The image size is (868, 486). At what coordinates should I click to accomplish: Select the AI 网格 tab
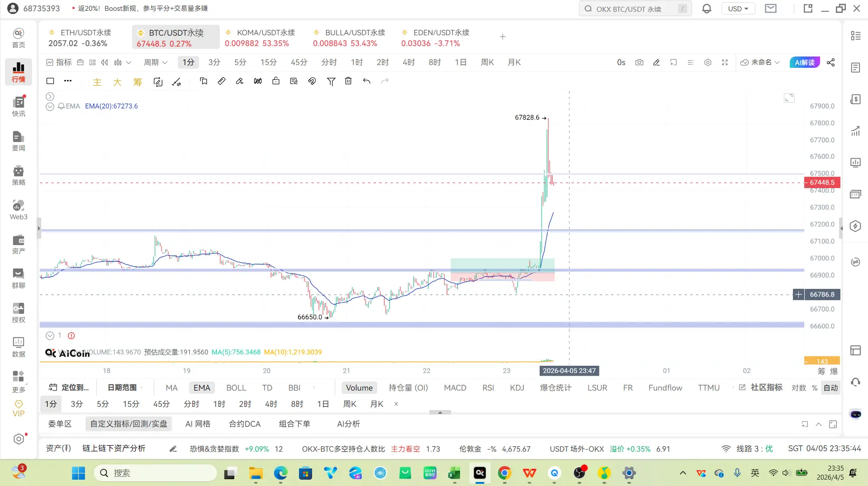(x=198, y=424)
